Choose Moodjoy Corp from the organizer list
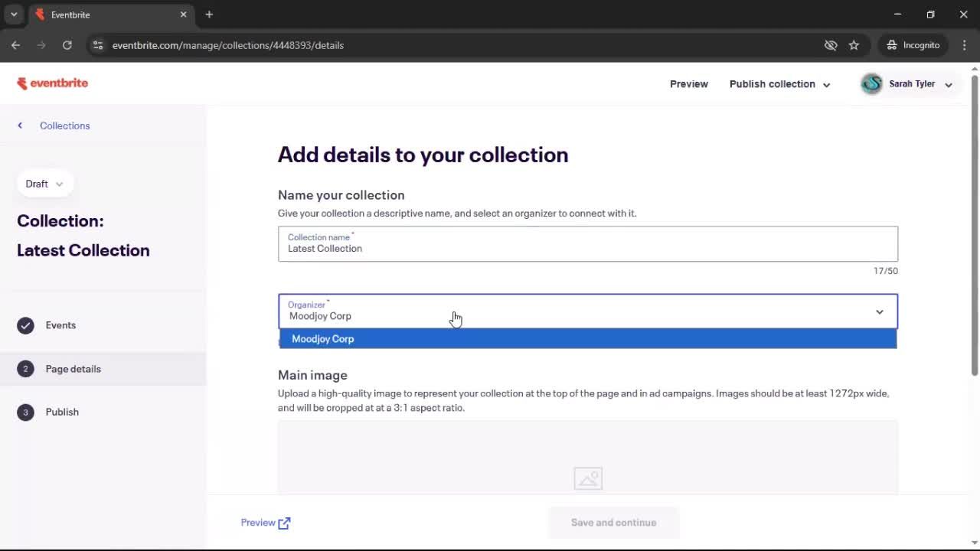This screenshot has width=980, height=551. click(587, 339)
